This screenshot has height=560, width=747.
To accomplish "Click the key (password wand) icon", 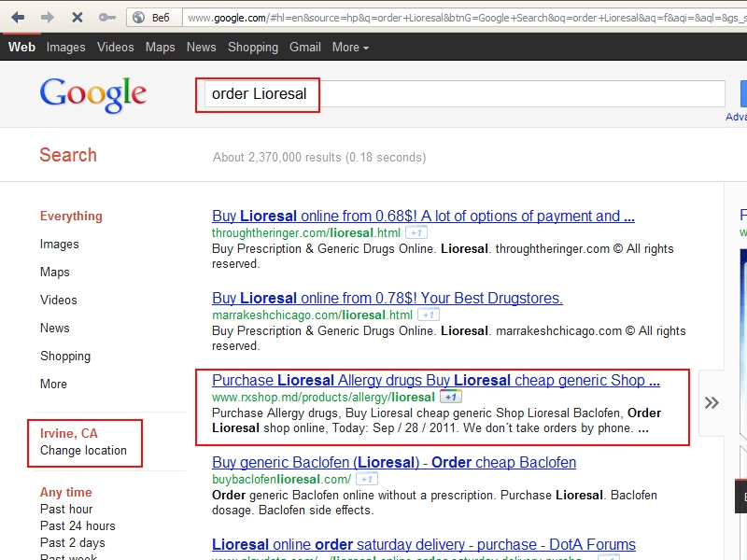I will pos(107,18).
